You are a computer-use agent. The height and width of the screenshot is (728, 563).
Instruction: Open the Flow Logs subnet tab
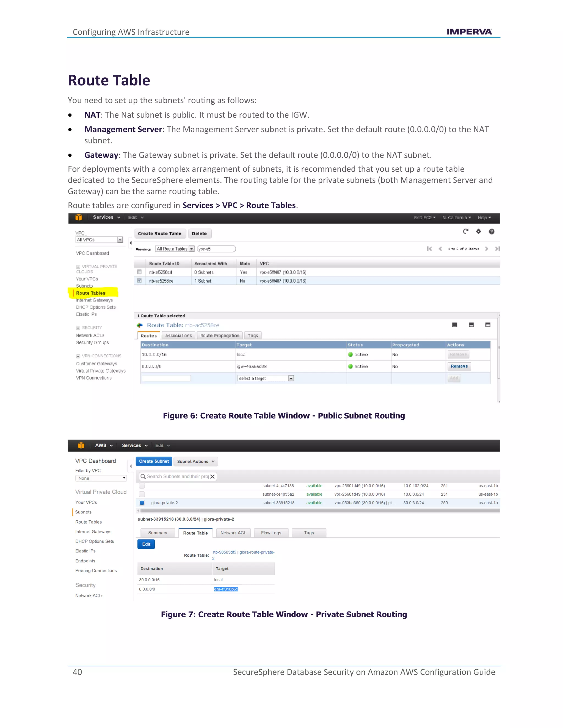tap(271, 533)
